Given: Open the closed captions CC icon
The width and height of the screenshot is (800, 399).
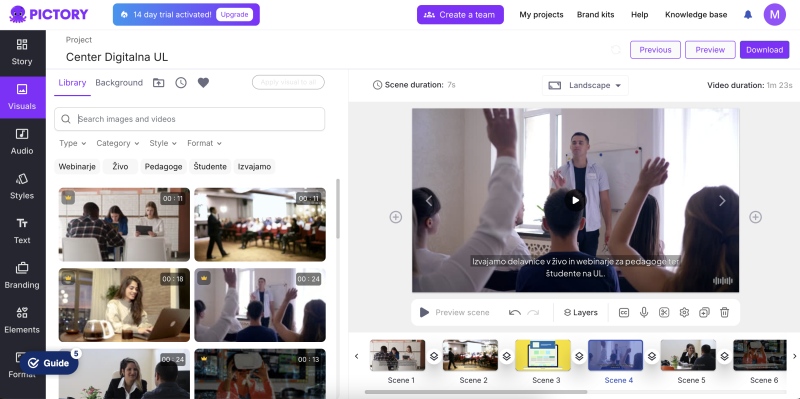Looking at the screenshot, I should click(x=623, y=313).
